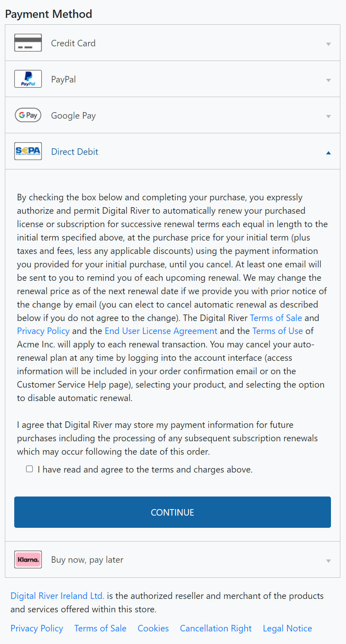Expand the Google Pay dropdown arrow
Viewport: 346px width, 644px height.
click(328, 116)
